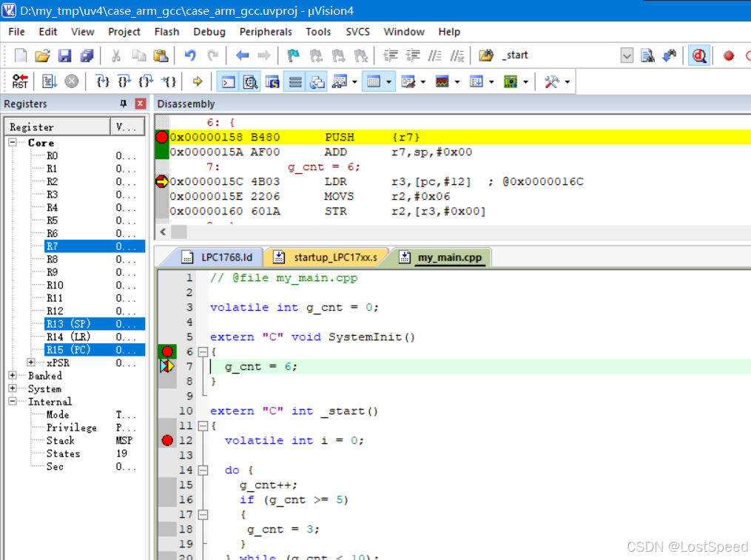Open file with folder icon
Viewport: 751px width, 560px height.
click(x=43, y=55)
